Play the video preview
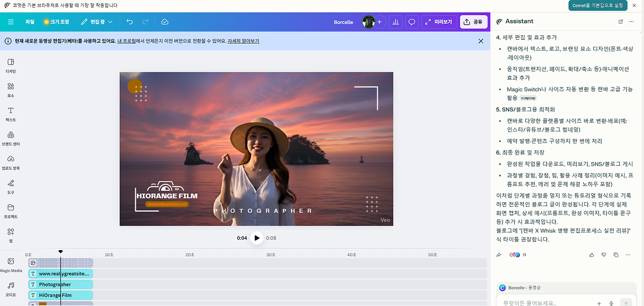644x306 pixels. pyautogui.click(x=257, y=238)
